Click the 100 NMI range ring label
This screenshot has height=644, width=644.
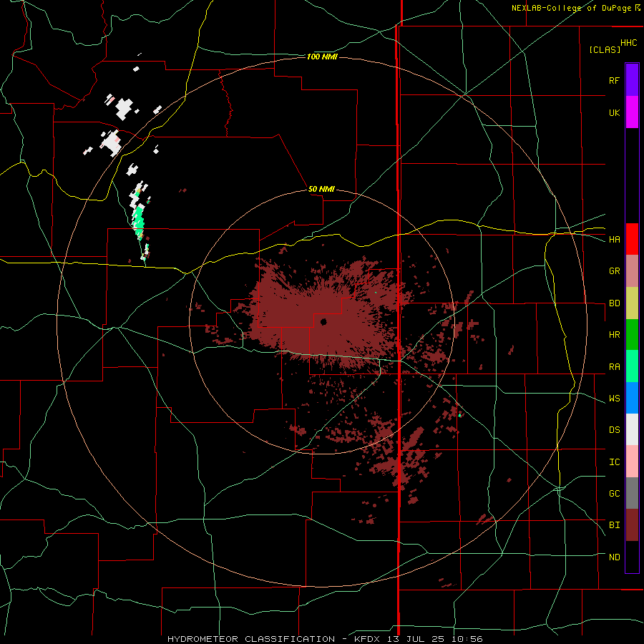pyautogui.click(x=322, y=57)
